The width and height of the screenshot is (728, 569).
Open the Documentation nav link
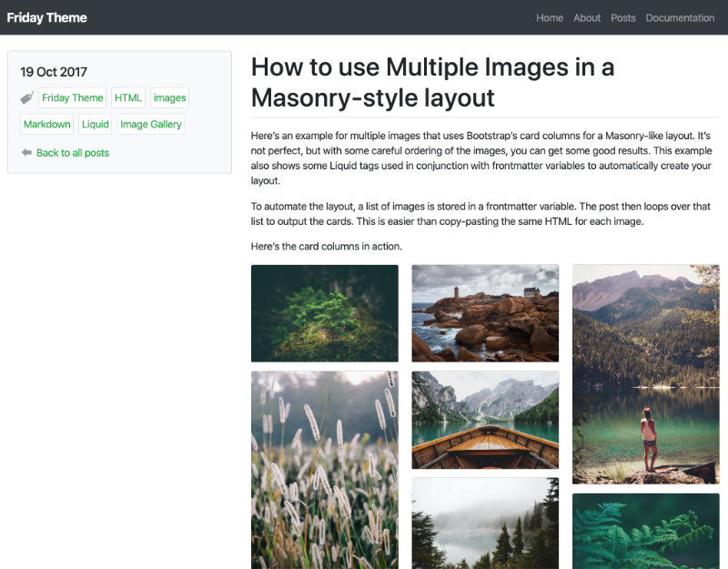click(x=680, y=17)
